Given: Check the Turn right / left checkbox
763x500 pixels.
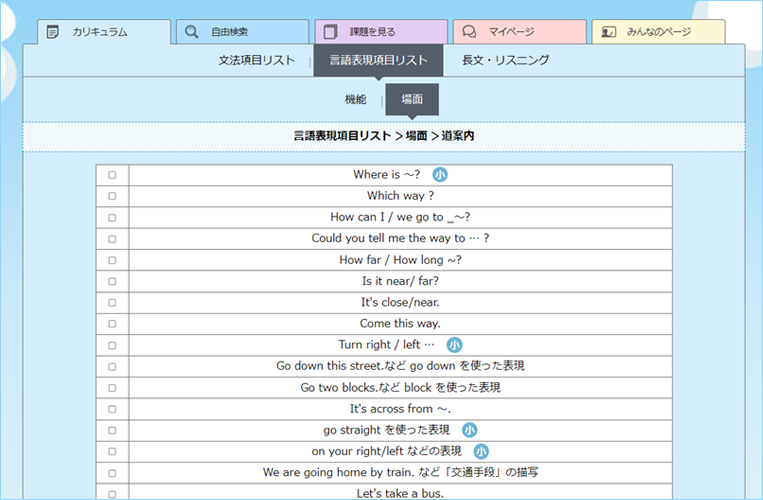Looking at the screenshot, I should [x=112, y=345].
